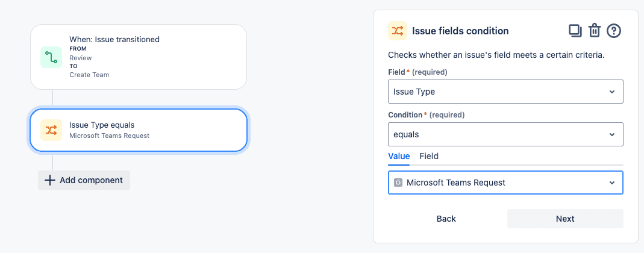Click the orange condition icon in Issue Type equals card
Screen dimensions: 644x253
51,130
